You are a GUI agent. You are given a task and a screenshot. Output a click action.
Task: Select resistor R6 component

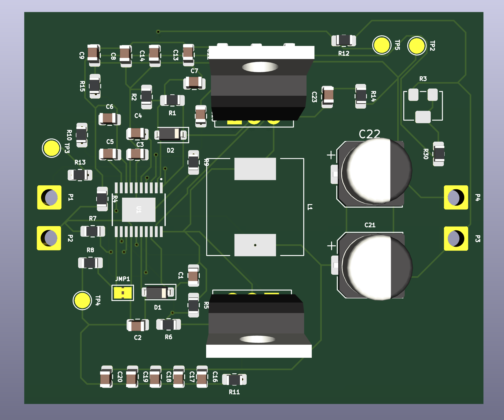(169, 325)
